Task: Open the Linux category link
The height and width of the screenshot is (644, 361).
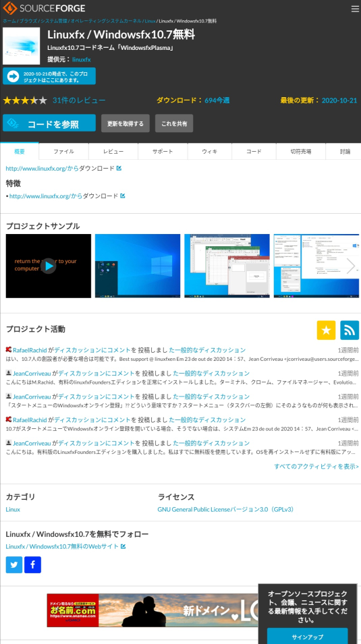Action: tap(13, 509)
